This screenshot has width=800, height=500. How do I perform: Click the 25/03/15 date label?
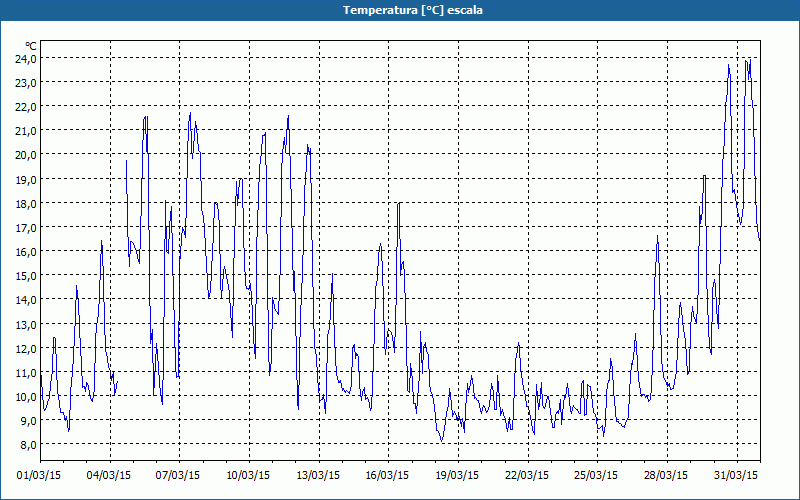coord(596,476)
